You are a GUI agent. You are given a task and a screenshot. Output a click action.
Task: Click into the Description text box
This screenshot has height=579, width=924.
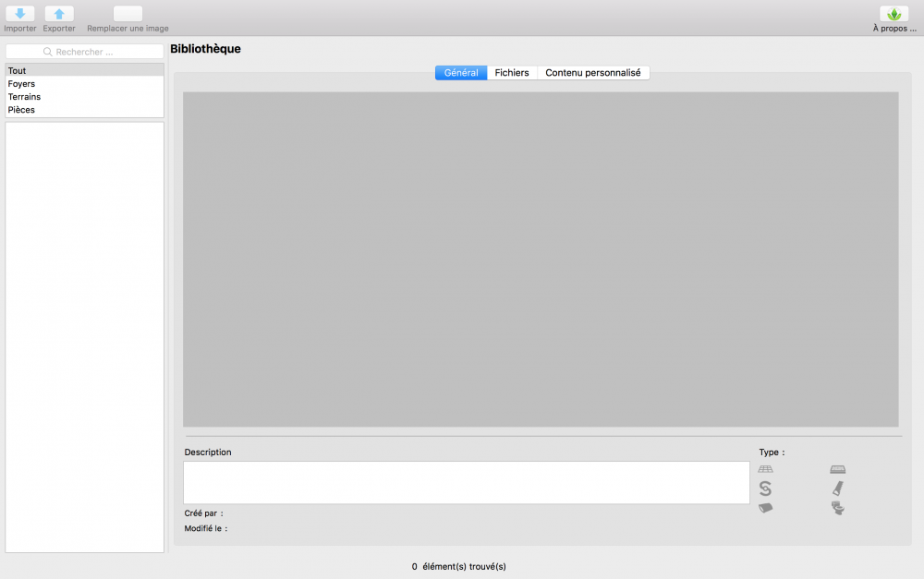point(466,482)
